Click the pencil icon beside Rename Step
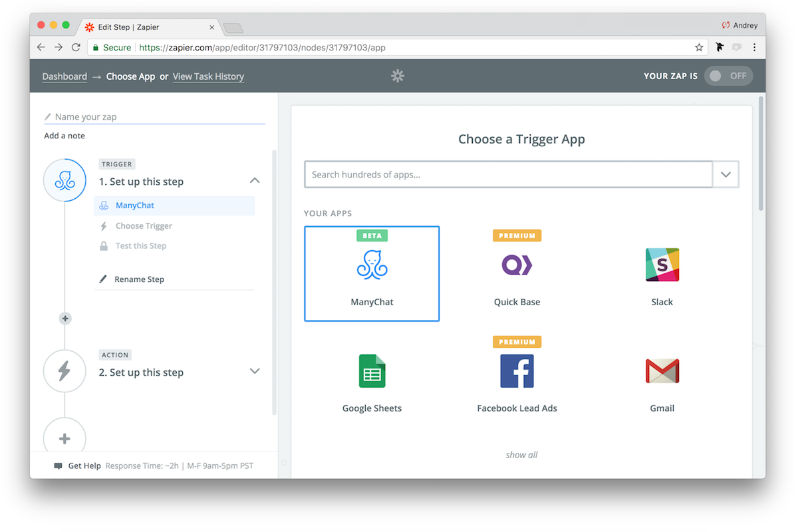This screenshot has height=532, width=798. pos(103,279)
